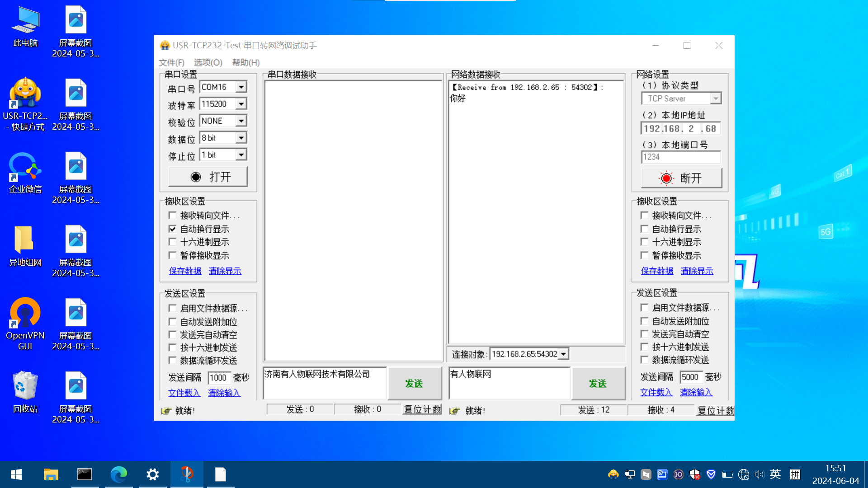Screen dimensions: 868x488
Task: Disable serial 自动换行显示 checkbox
Action: coord(173,229)
